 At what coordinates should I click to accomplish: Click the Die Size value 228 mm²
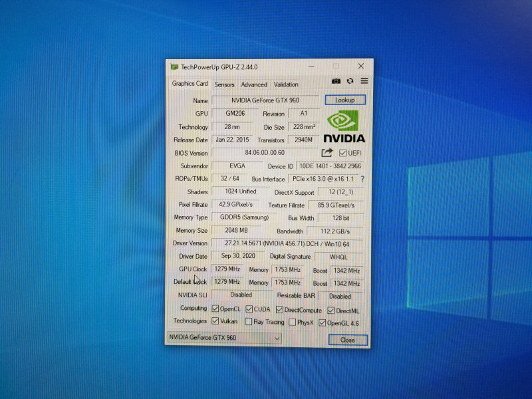[304, 126]
